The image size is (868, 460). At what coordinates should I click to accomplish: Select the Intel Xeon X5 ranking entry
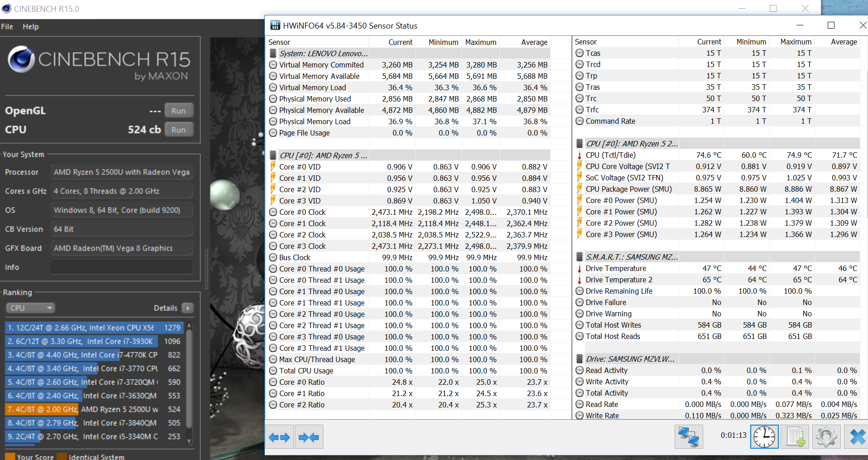[94, 328]
